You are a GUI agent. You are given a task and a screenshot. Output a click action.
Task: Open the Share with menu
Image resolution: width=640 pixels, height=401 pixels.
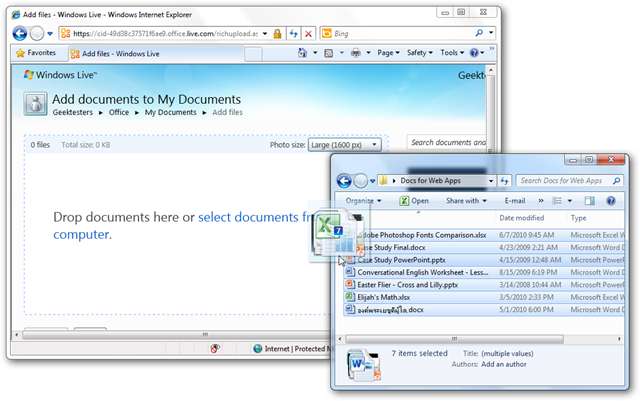(466, 201)
